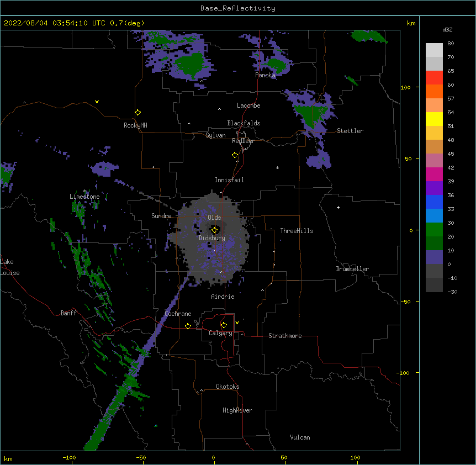Click the dBZ legend heading
Screen dimensions: 476x465
[447, 29]
